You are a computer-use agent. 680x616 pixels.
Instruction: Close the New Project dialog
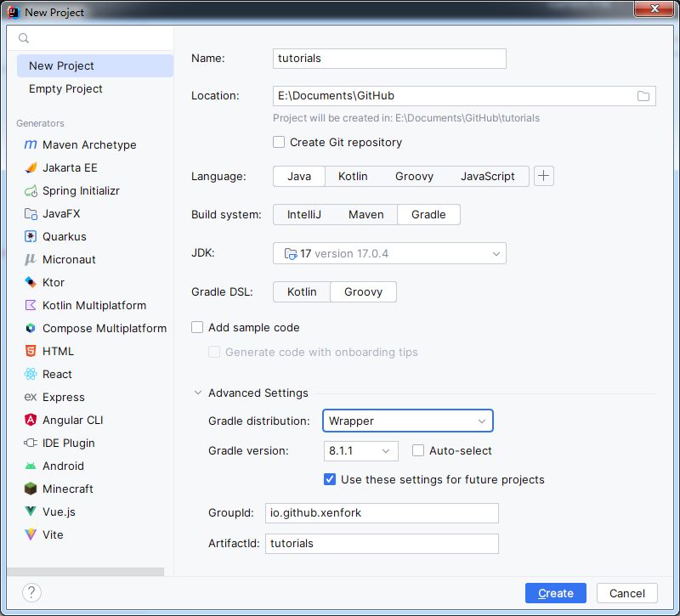(x=654, y=8)
